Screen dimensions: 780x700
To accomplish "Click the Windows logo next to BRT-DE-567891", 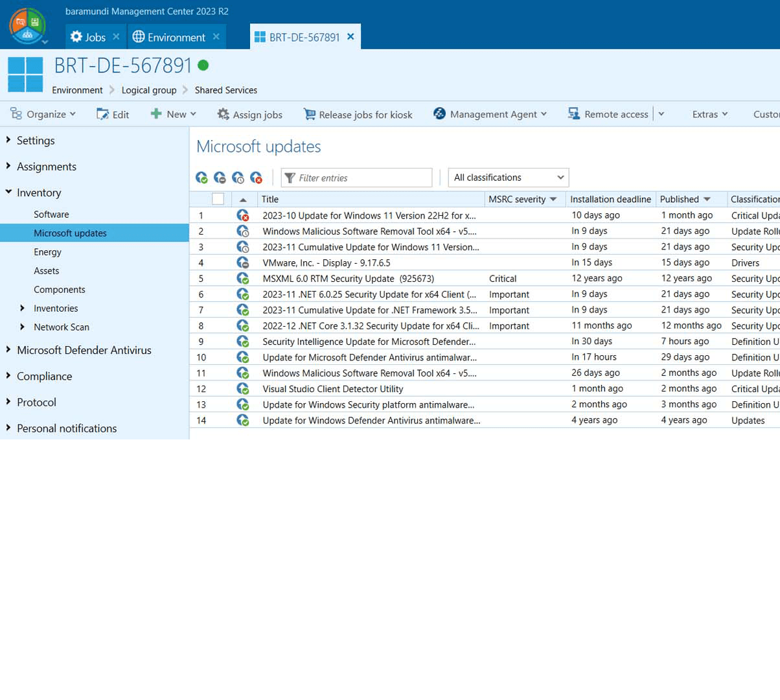I will pos(25,74).
